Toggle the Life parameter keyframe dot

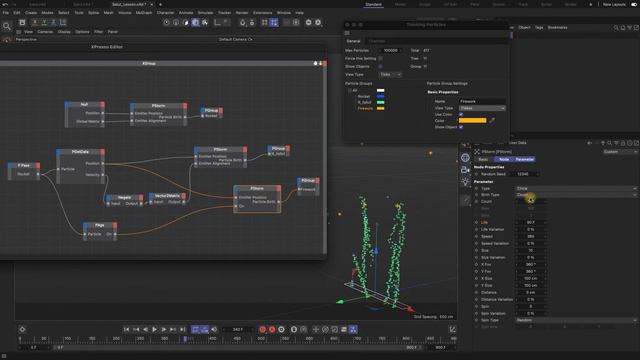click(x=476, y=222)
